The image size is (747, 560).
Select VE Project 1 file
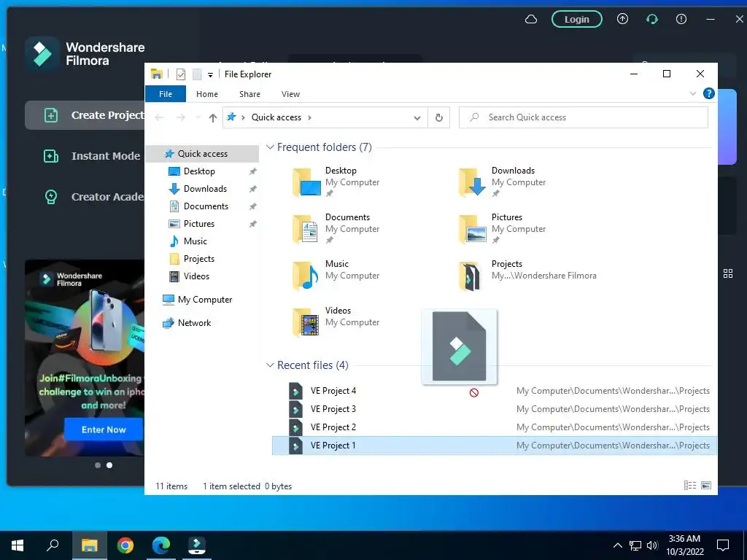(494, 446)
